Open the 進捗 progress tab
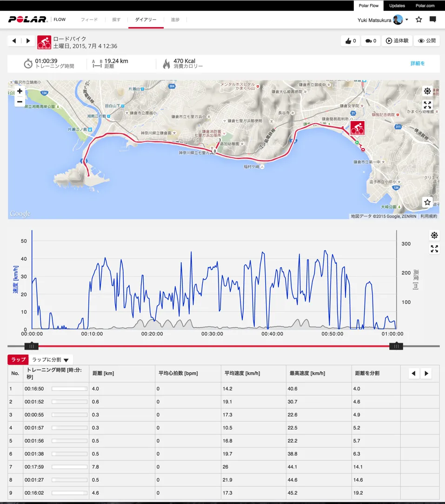The width and height of the screenshot is (445, 504). (175, 20)
